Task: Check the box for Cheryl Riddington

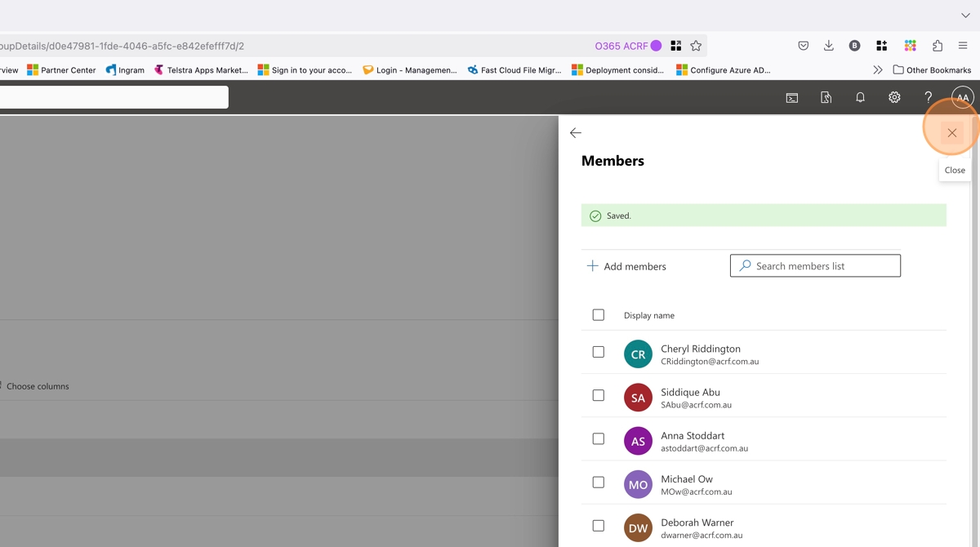Action: (599, 352)
